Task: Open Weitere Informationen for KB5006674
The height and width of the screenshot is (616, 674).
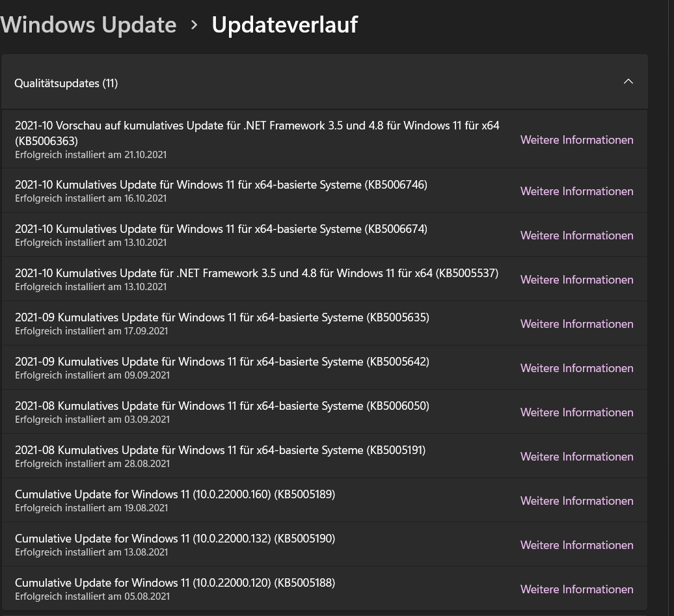Action: pos(576,235)
